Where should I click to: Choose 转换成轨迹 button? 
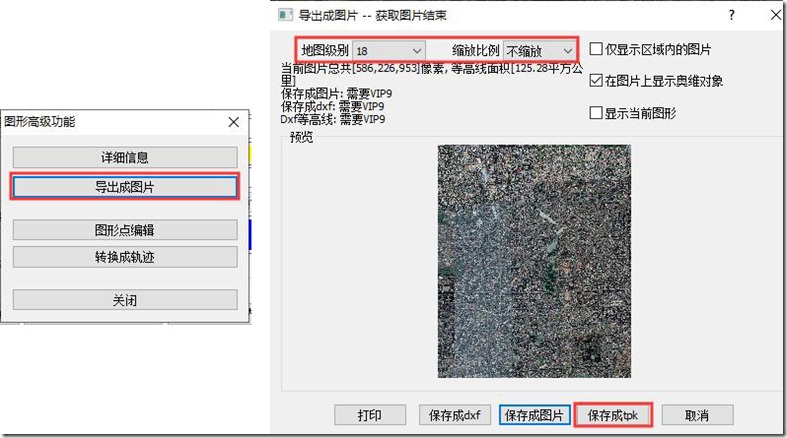[125, 257]
